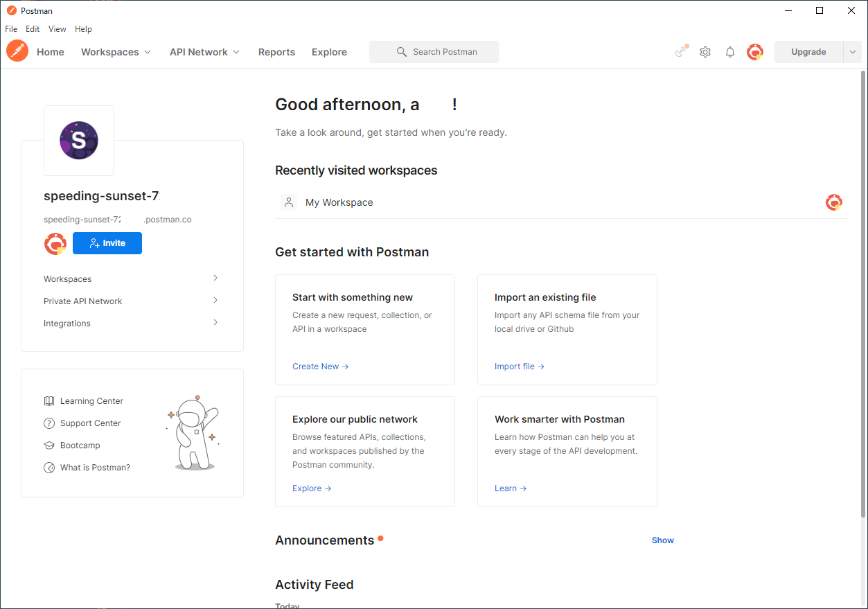The height and width of the screenshot is (609, 868).
Task: Open the File menu
Action: coord(11,29)
